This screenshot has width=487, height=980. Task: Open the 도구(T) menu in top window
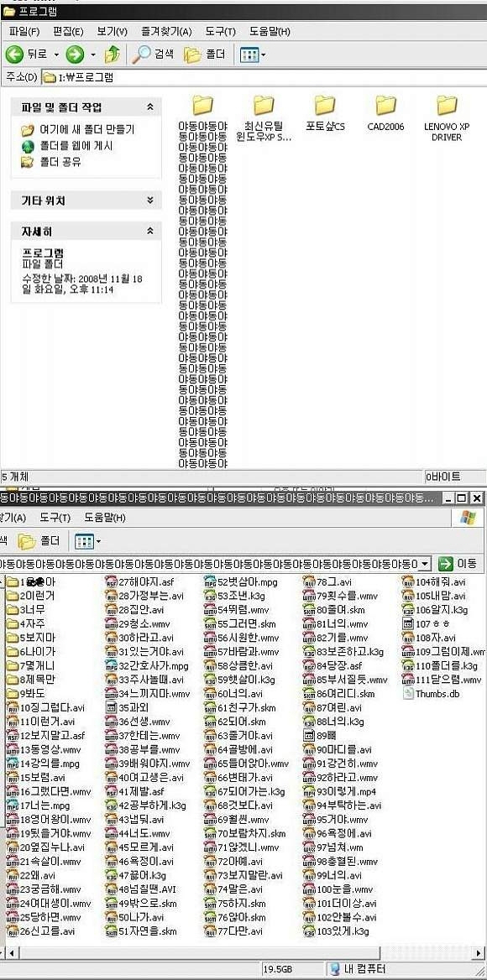[x=220, y=31]
